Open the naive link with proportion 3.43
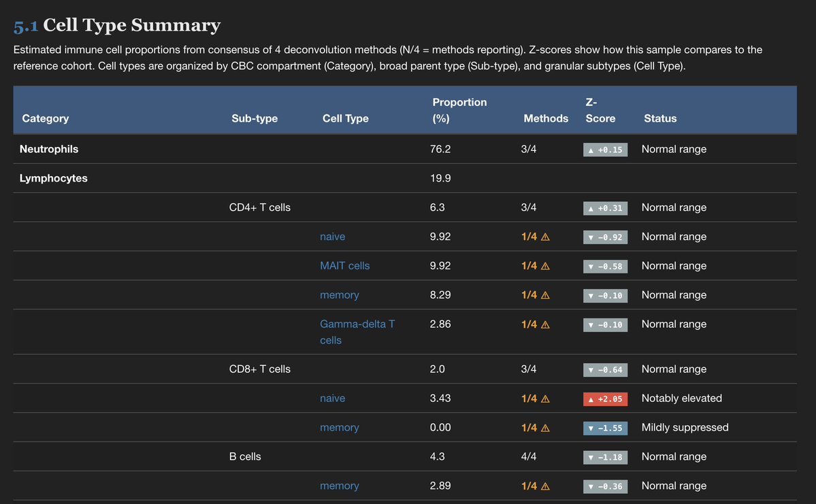Viewport: 816px width, 504px height. [333, 399]
